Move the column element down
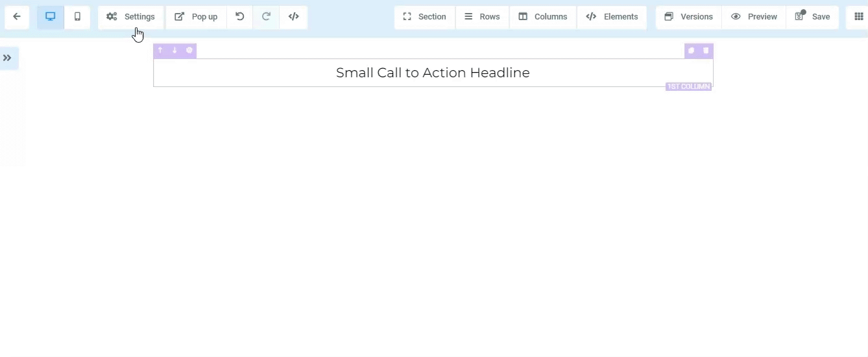This screenshot has width=868, height=357. point(175,51)
